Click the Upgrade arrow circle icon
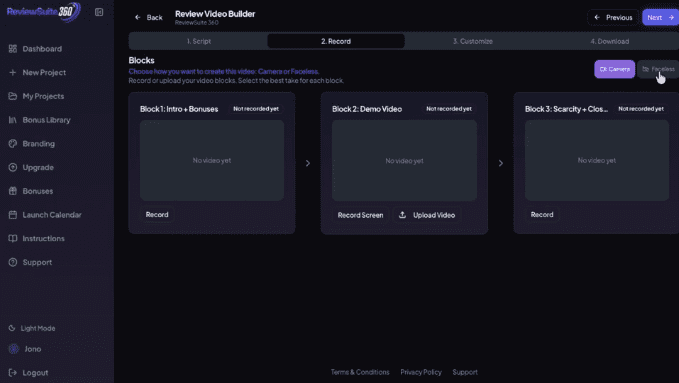679x383 pixels. [x=13, y=167]
